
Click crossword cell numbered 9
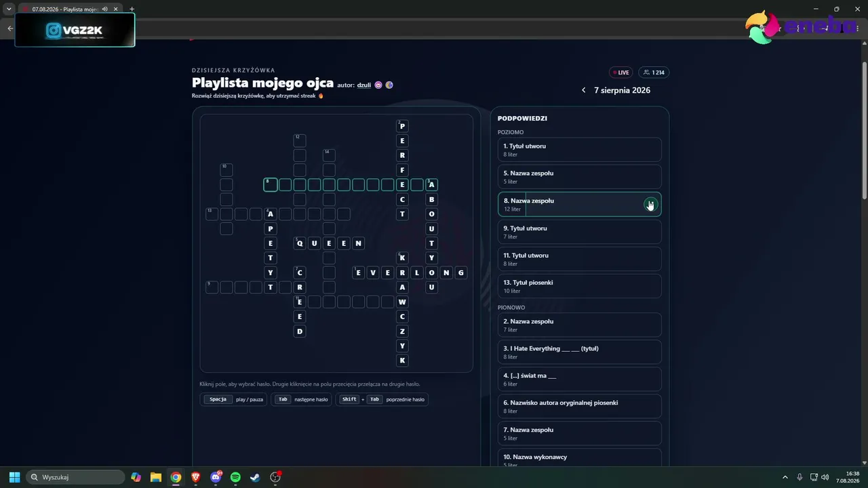212,287
